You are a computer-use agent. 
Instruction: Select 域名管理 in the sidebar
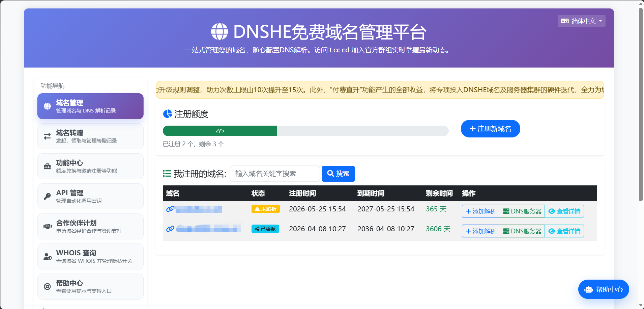coord(90,106)
